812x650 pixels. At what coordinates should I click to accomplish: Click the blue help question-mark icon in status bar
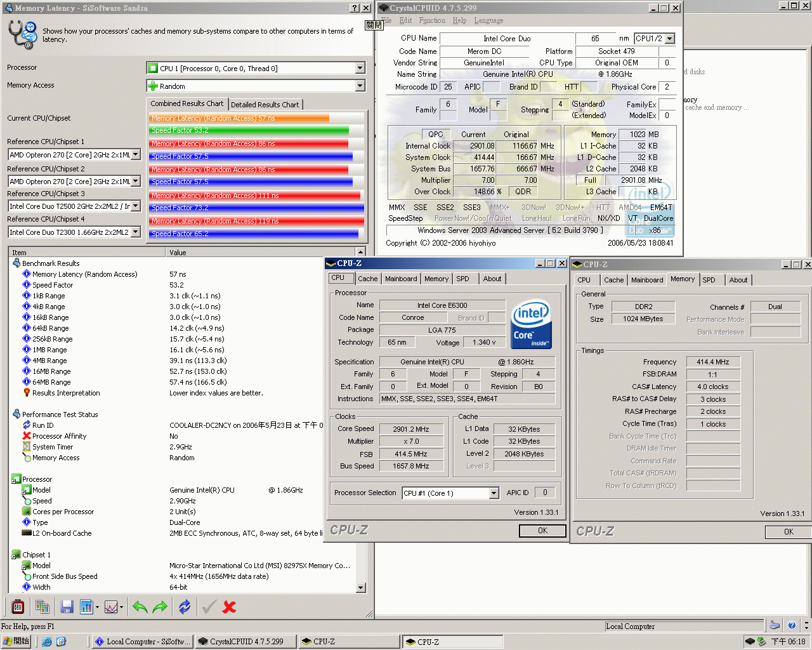tap(792, 625)
